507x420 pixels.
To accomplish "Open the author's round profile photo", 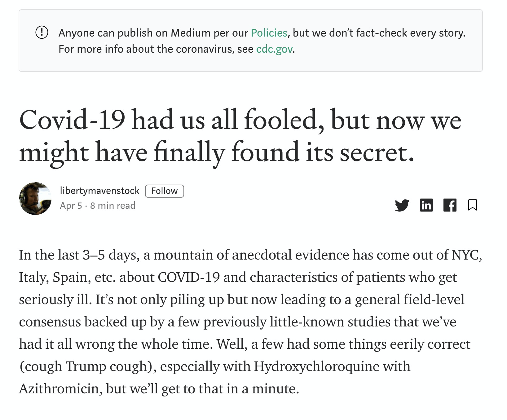I will (35, 199).
